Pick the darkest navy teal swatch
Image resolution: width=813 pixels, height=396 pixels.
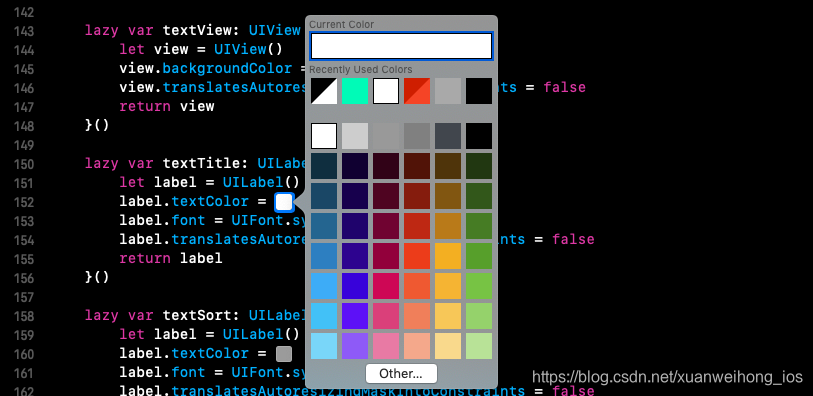(x=324, y=166)
